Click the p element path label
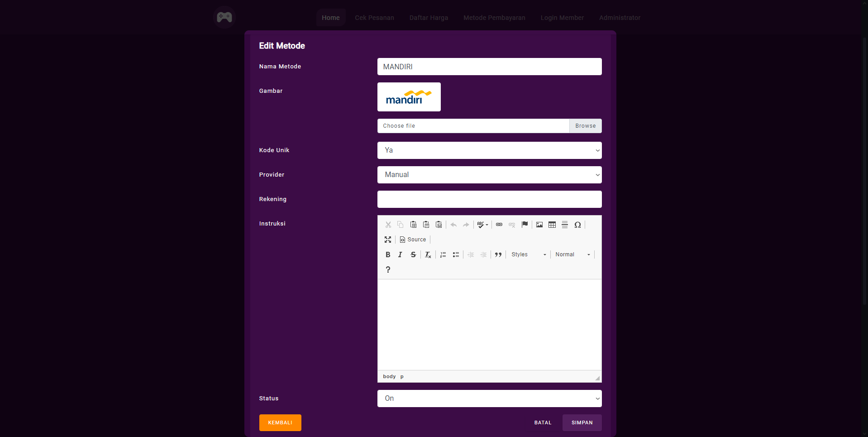 pos(402,376)
